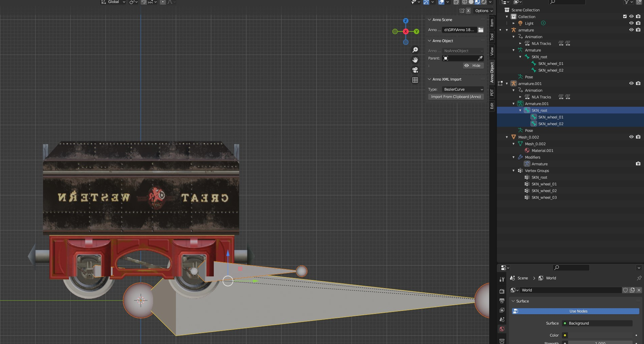This screenshot has width=644, height=344.
Task: Open the World properties tab icon
Action: point(502,329)
